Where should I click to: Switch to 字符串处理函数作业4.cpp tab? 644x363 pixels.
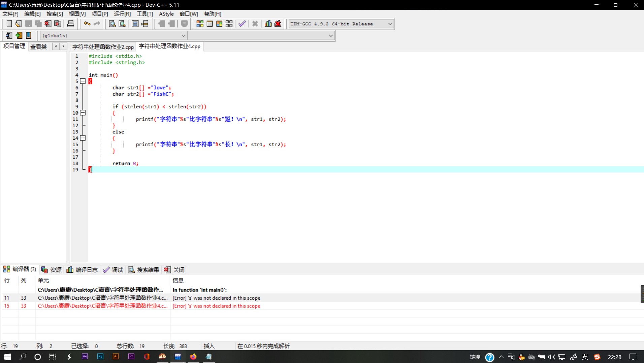point(169,46)
